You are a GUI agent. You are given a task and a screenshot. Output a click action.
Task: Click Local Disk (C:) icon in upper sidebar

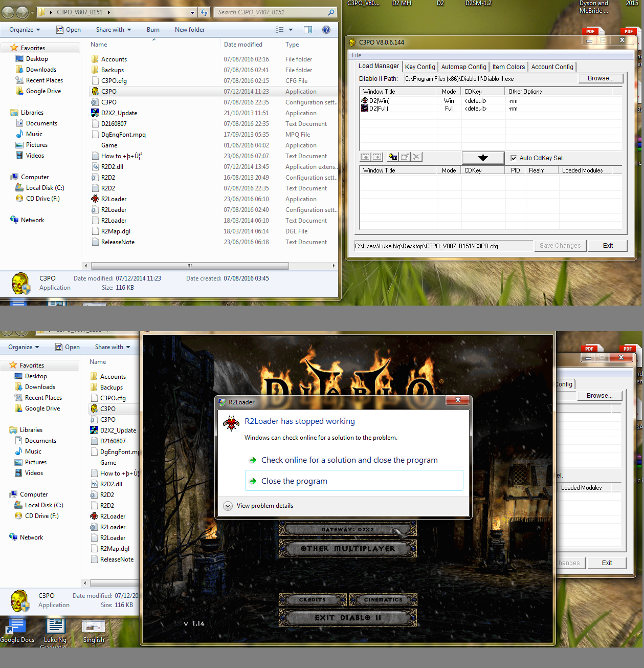point(19,188)
